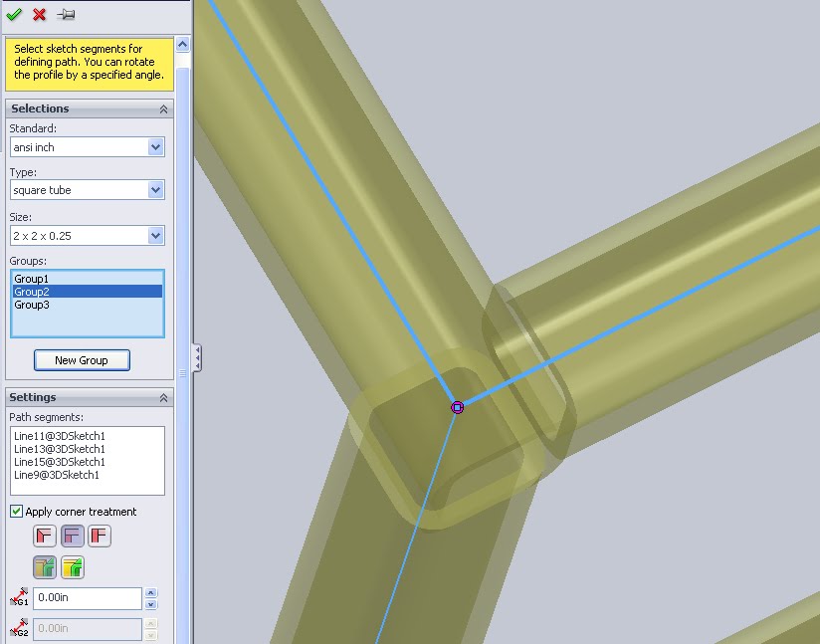
Task: Cancel with the red X icon
Action: 39,14
